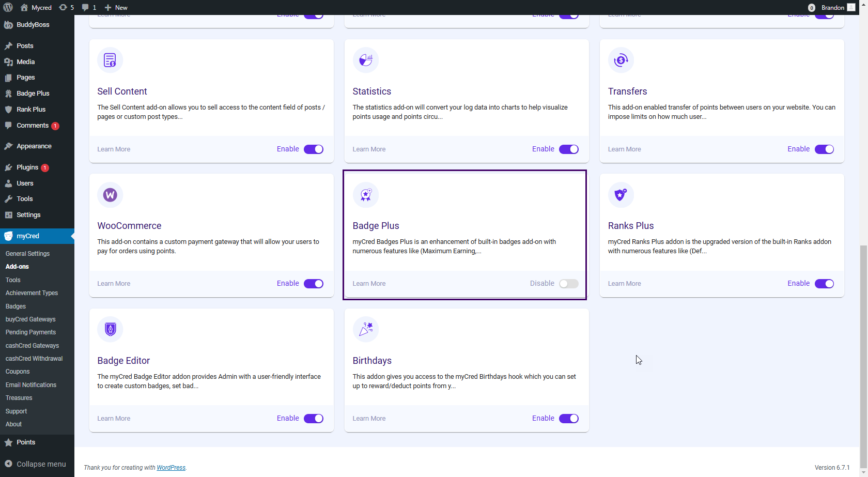Click the Transfers add-on icon
Image resolution: width=868 pixels, height=477 pixels.
(x=621, y=60)
